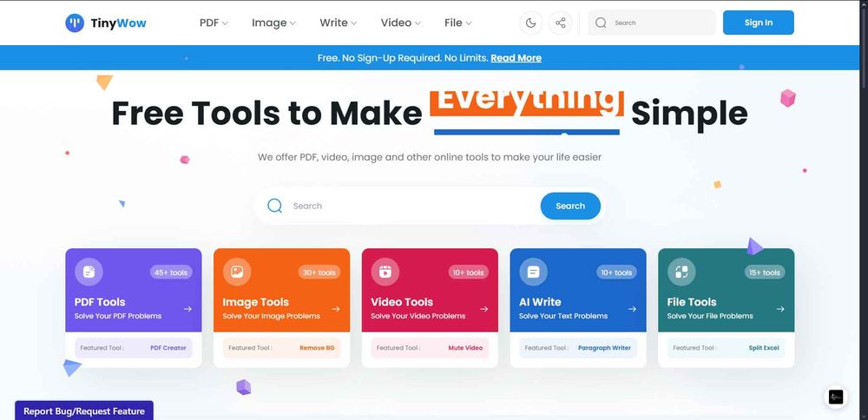The image size is (868, 420).
Task: Click 'Solve Your Text Problems' text
Action: click(x=563, y=316)
